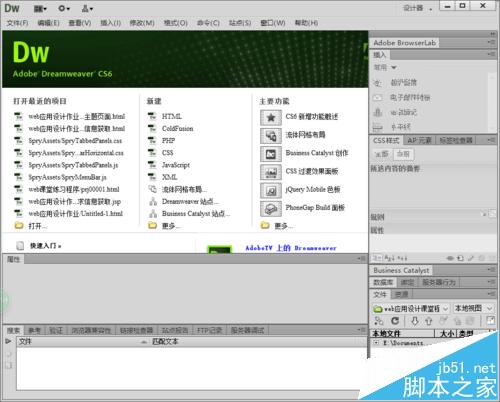Open the 本地视图 view dropdown

pos(474,309)
